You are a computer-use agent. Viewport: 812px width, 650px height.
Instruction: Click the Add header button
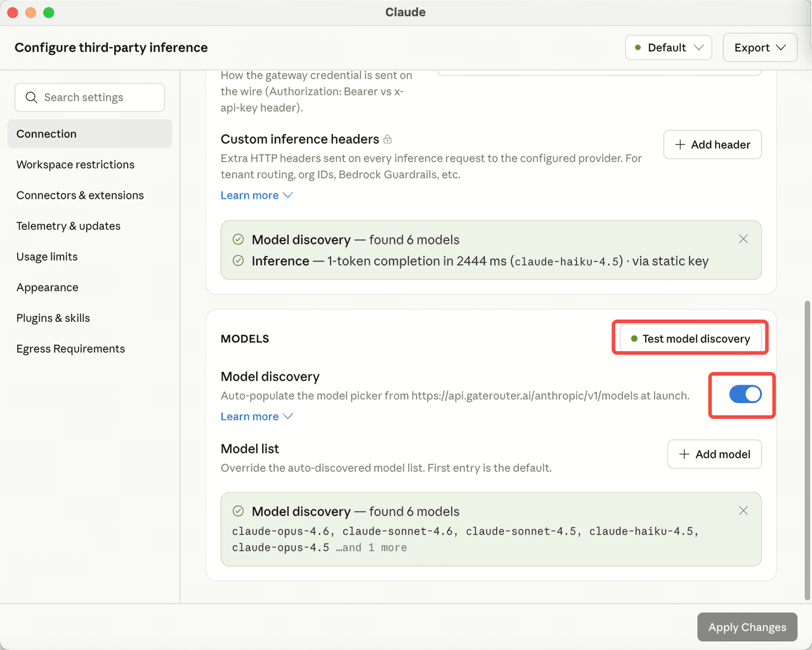point(712,145)
